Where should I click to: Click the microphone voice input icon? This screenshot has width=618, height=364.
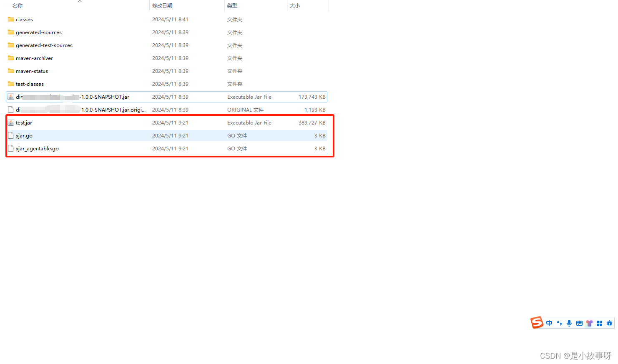click(x=569, y=323)
